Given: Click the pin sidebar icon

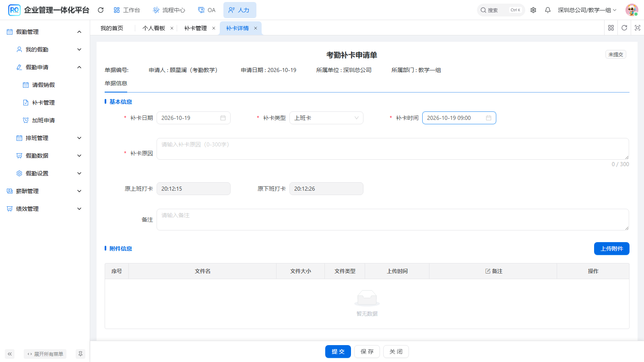Looking at the screenshot, I should pyautogui.click(x=80, y=354).
